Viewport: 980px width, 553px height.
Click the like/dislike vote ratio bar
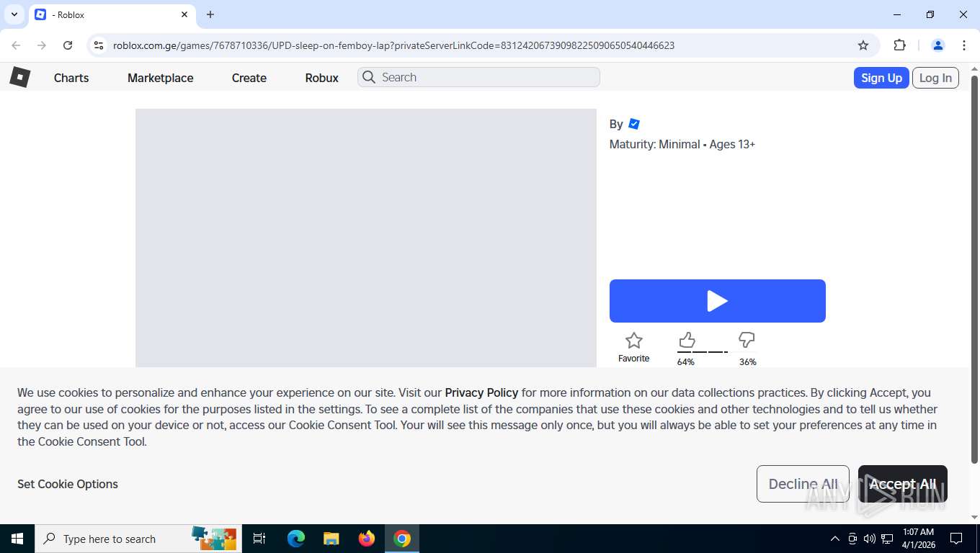tap(703, 352)
